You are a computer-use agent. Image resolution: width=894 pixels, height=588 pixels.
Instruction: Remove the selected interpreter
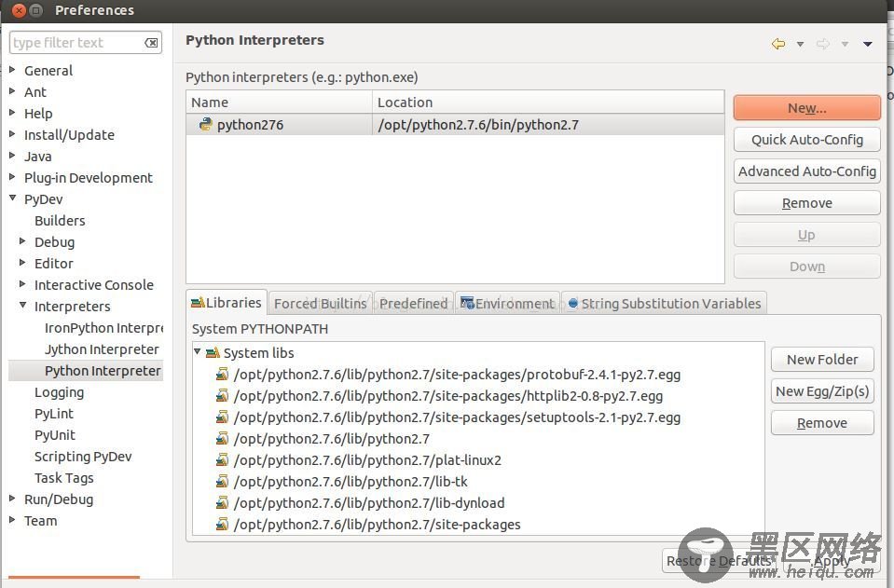806,203
